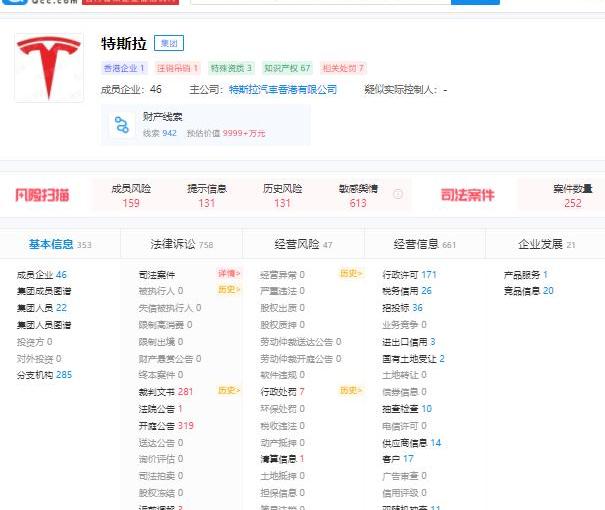Screen dimensions: 605x510
Task: Open the 注销吊销 1 tag
Action: (177, 68)
